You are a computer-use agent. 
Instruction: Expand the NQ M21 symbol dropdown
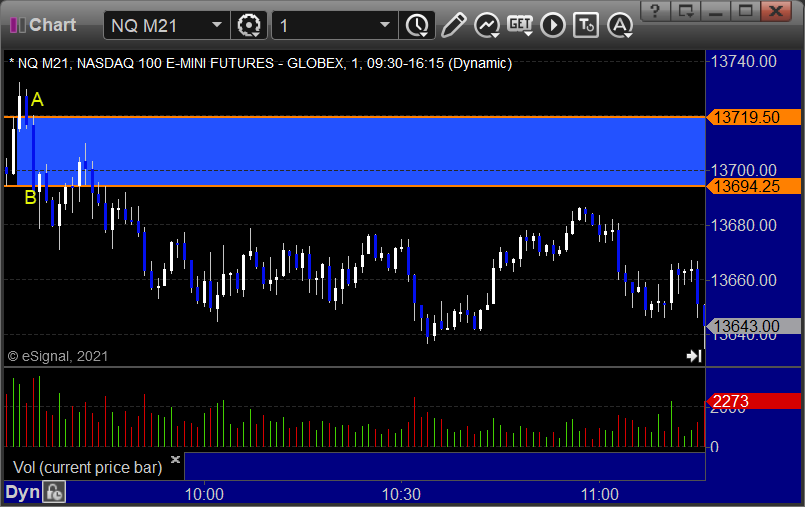click(217, 25)
